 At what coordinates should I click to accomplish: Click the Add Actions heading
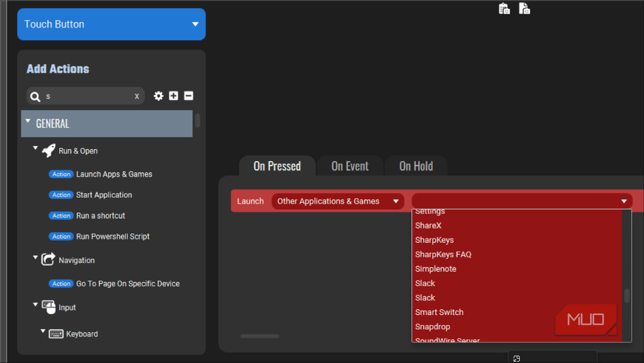point(58,69)
